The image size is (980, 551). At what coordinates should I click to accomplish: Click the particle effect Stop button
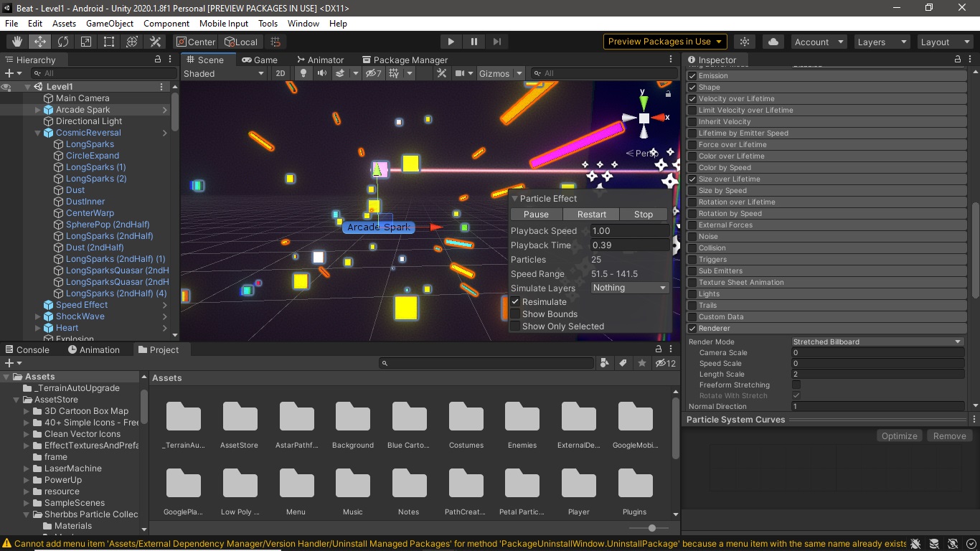click(644, 215)
